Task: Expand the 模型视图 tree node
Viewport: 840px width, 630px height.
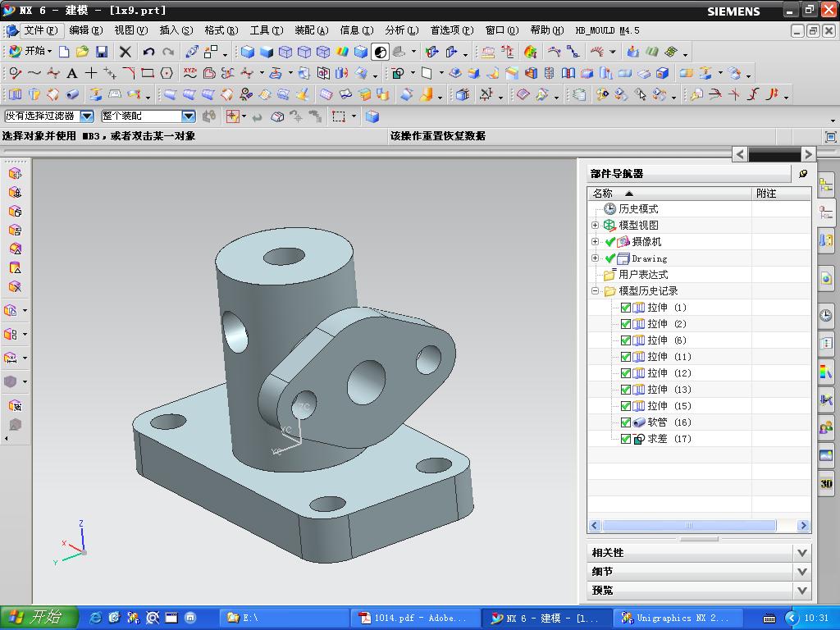Action: (x=596, y=225)
